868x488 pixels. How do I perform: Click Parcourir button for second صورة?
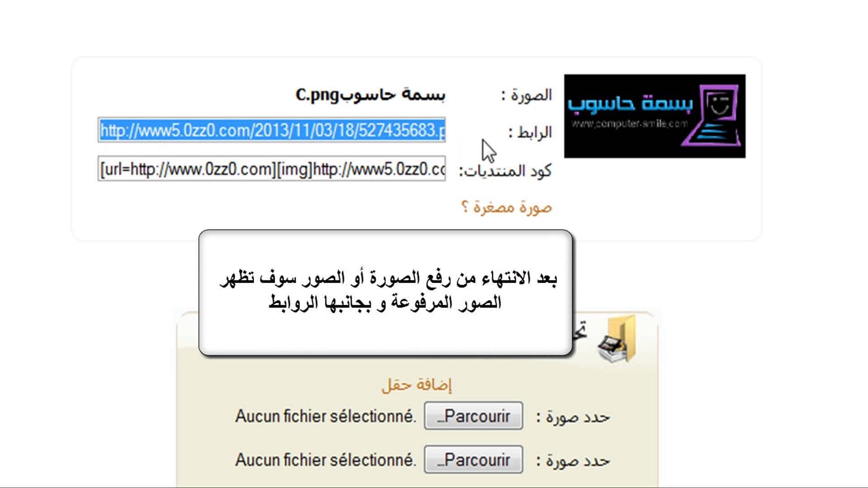pos(473,460)
